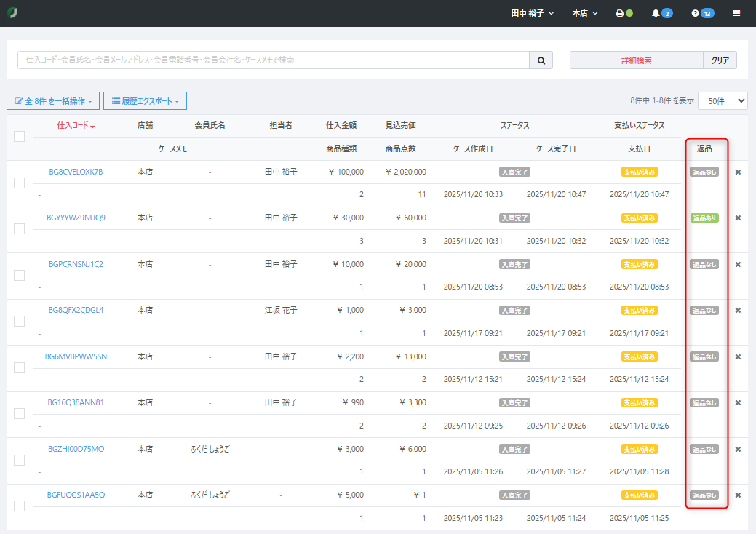The height and width of the screenshot is (534, 756).
Task: Open the BGPCRNSNJ1C2 purchase code link
Action: point(76,264)
